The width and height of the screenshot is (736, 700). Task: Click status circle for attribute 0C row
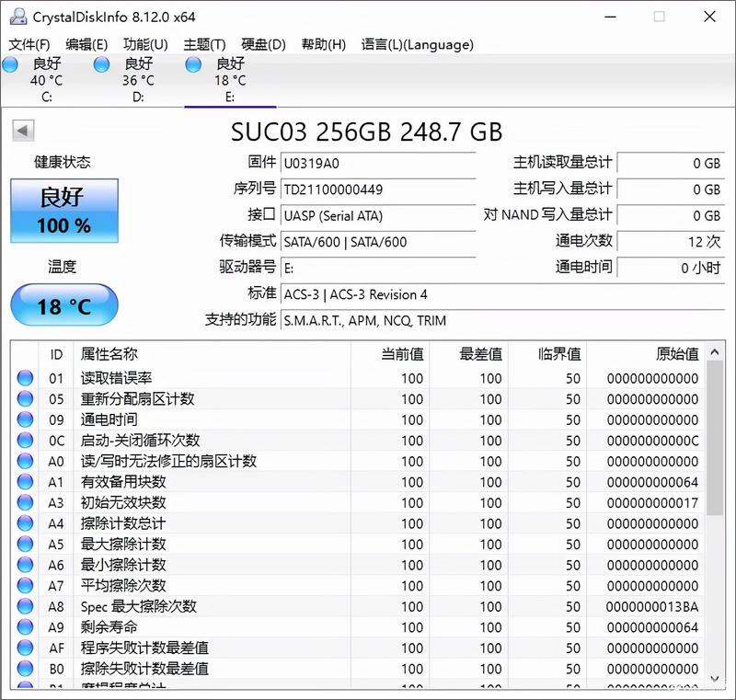(x=25, y=440)
